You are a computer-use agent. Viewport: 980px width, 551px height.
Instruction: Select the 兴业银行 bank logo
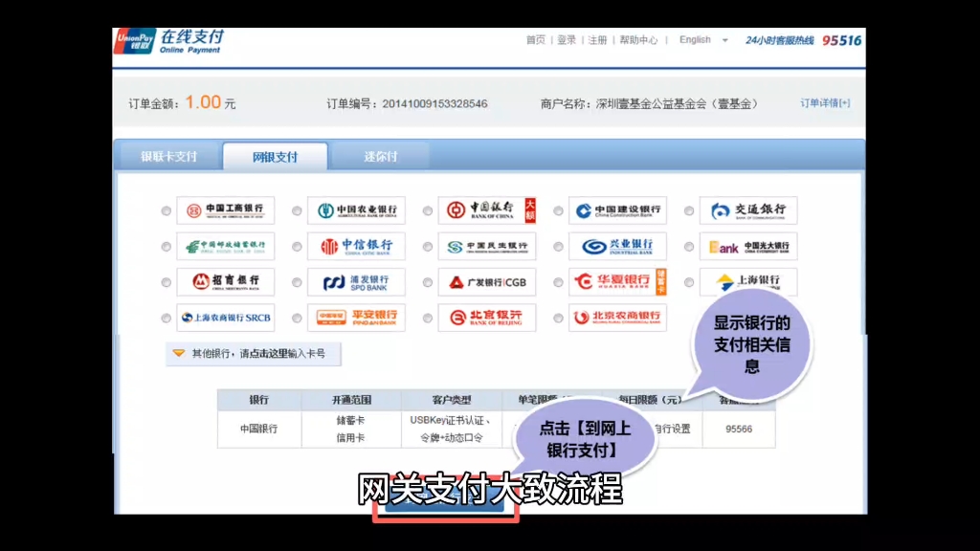(x=617, y=246)
